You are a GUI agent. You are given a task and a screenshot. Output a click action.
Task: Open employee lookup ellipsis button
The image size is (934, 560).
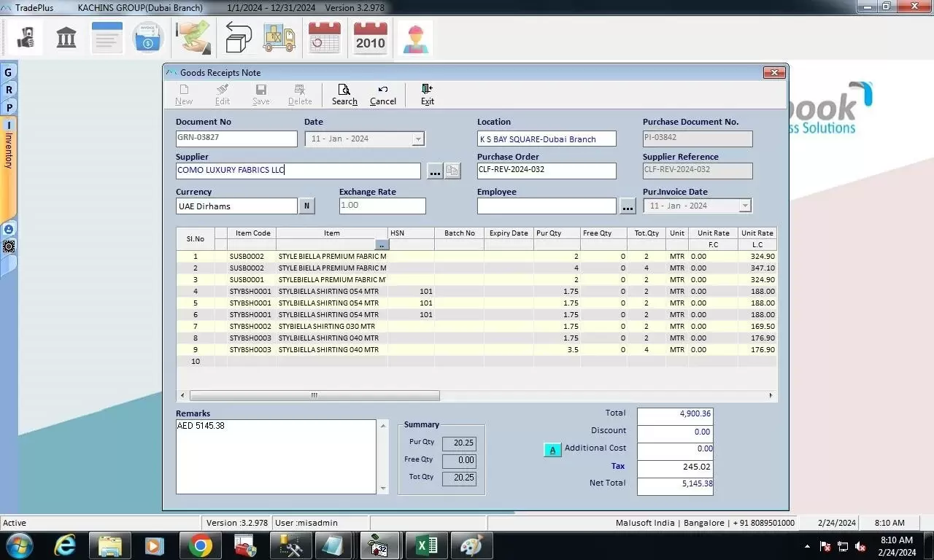[x=628, y=206]
